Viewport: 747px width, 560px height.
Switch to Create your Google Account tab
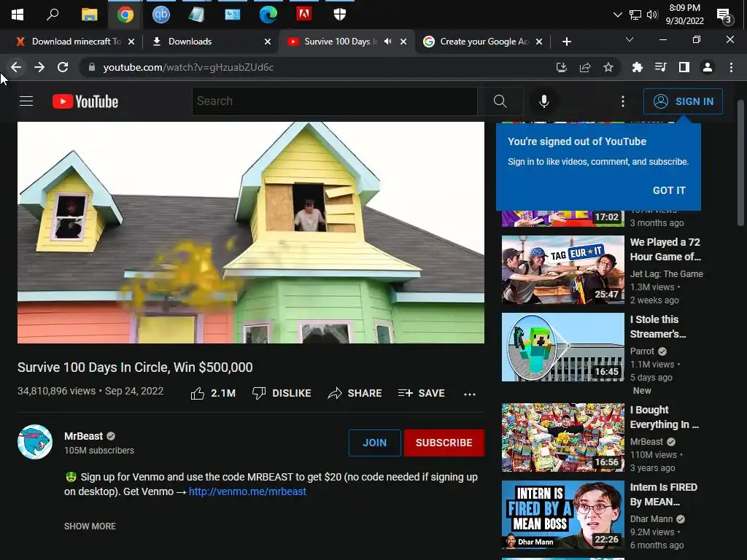(484, 42)
